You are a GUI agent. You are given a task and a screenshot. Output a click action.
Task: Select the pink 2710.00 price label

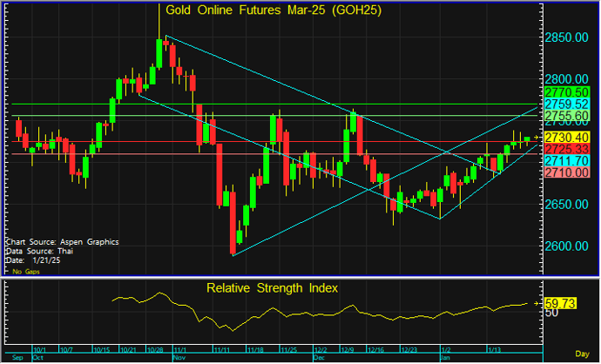pos(567,174)
